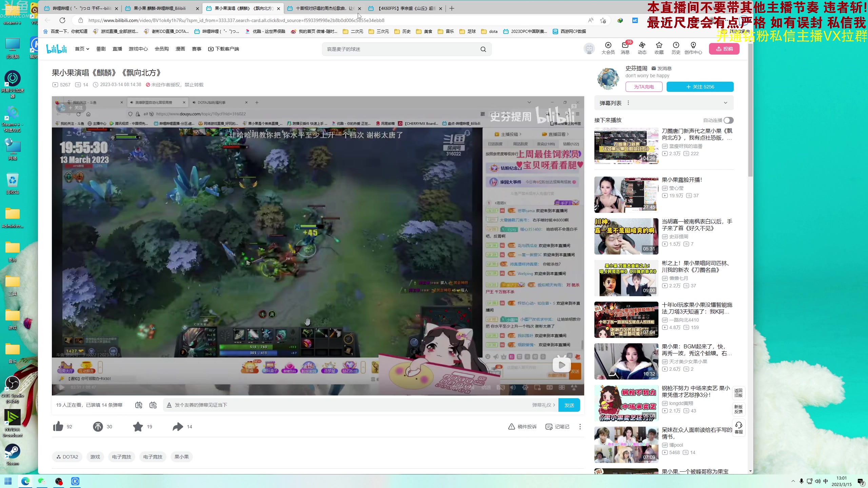Favorite the video with the star icon
868x488 pixels.
138,427
